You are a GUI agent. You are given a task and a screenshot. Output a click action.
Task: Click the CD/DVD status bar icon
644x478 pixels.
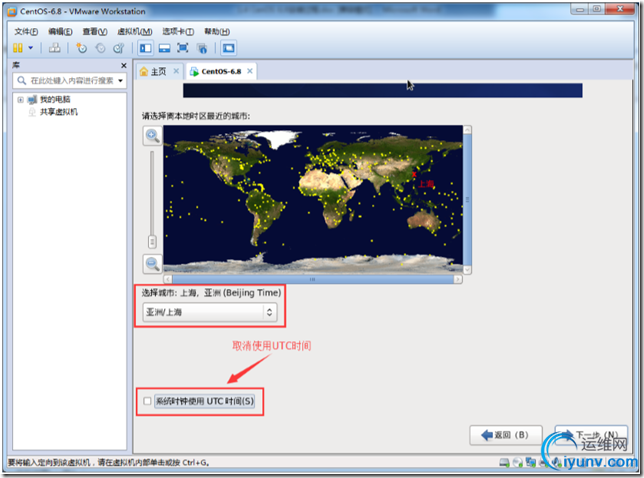pyautogui.click(x=518, y=463)
